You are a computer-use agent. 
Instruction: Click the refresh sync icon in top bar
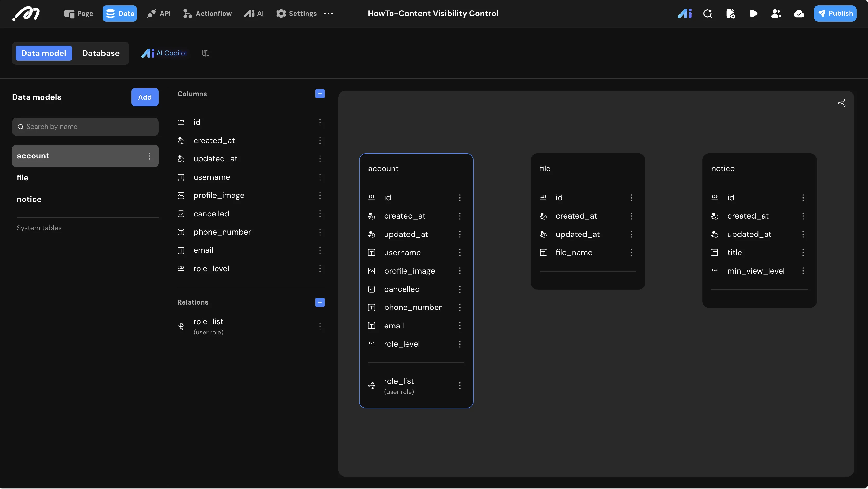click(x=708, y=14)
